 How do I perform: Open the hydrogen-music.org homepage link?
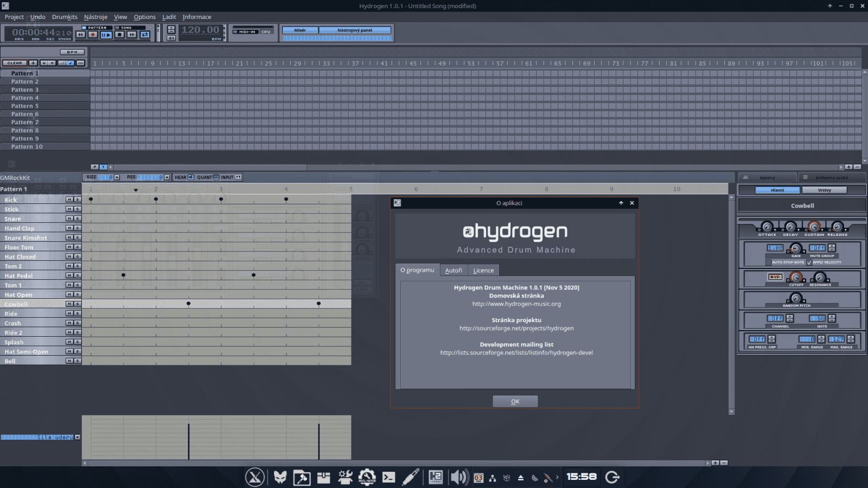[x=516, y=304]
